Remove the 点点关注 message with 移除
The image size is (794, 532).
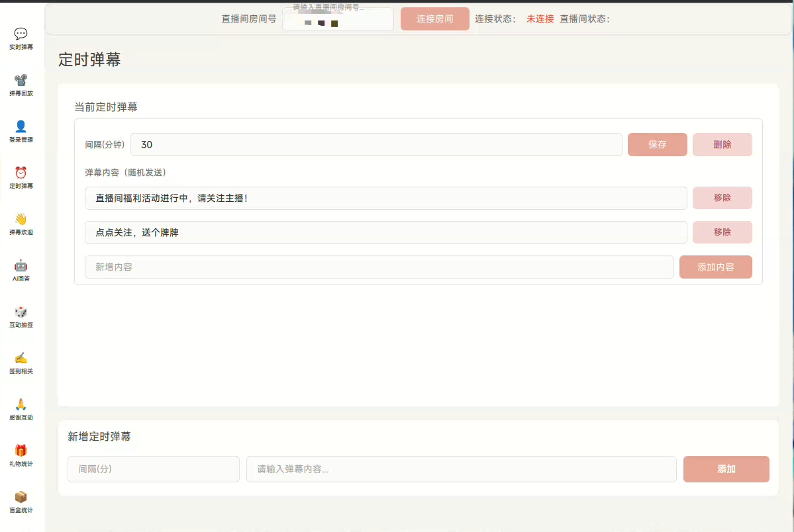tap(722, 232)
